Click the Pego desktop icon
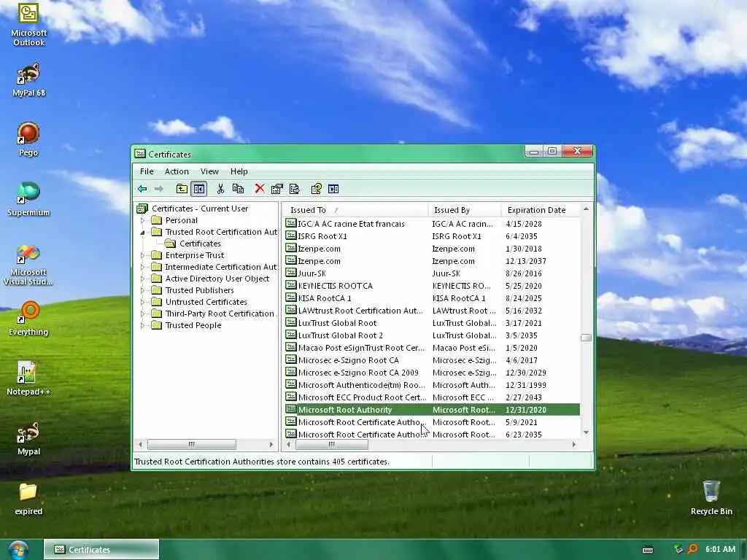 click(x=28, y=139)
